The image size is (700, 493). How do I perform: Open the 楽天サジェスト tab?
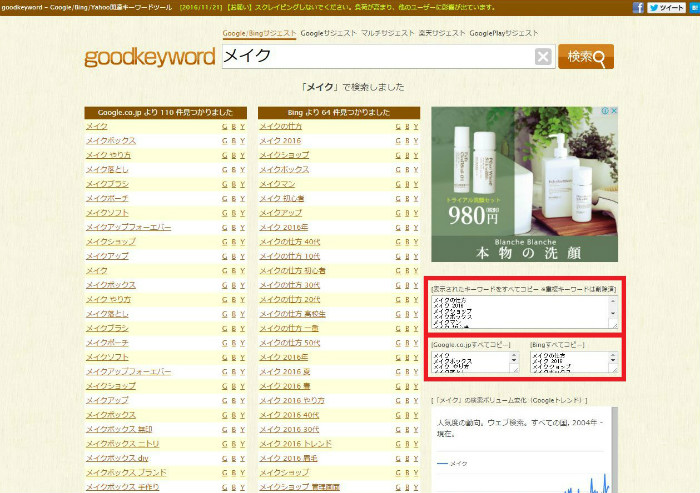(442, 33)
